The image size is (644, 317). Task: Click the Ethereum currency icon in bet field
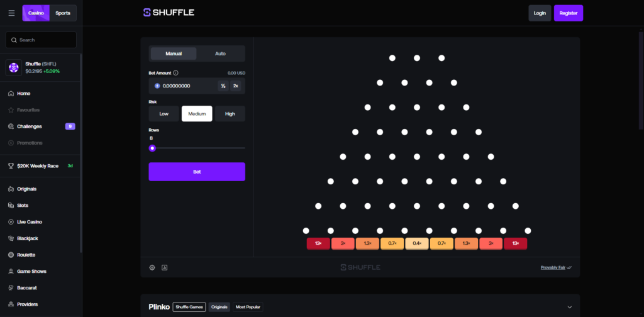(157, 86)
